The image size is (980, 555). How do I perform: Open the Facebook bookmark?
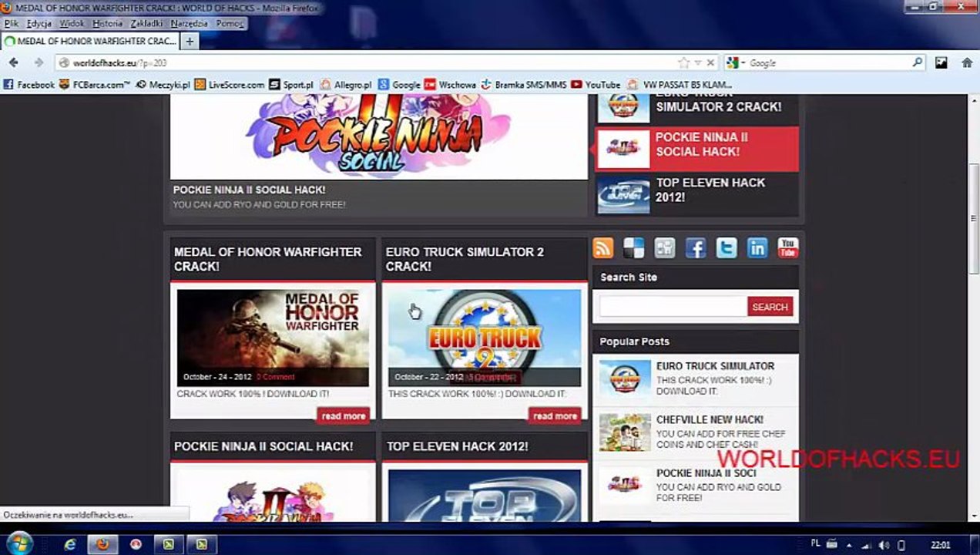pyautogui.click(x=29, y=85)
